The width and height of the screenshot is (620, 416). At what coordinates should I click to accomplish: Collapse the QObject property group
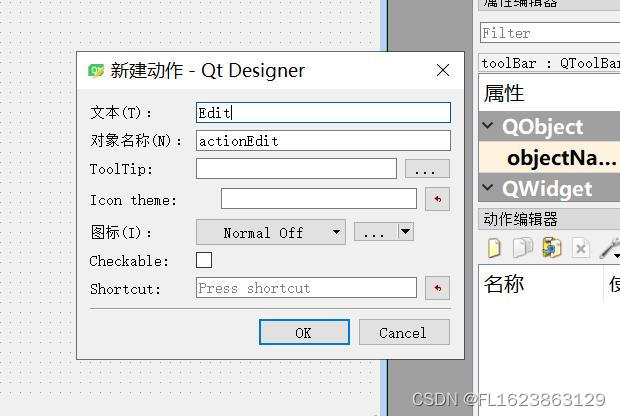pyautogui.click(x=488, y=126)
